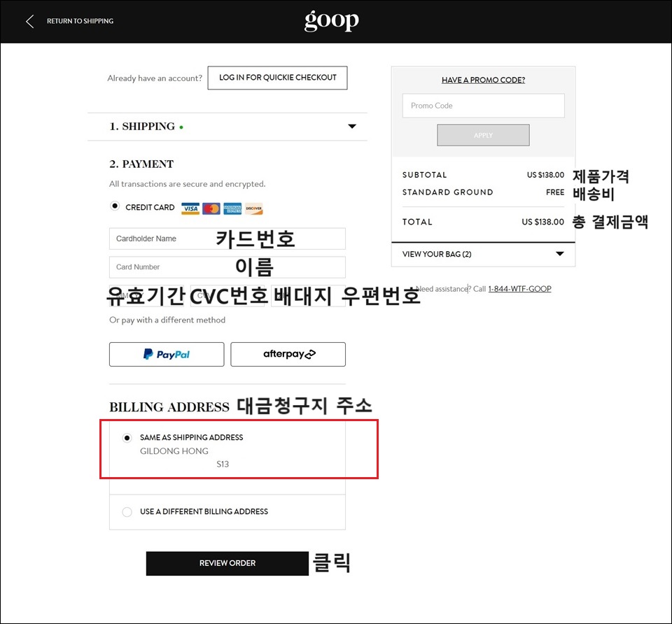Screen dimensions: 672x624
Task: Click the Discover card icon
Action: point(253,208)
